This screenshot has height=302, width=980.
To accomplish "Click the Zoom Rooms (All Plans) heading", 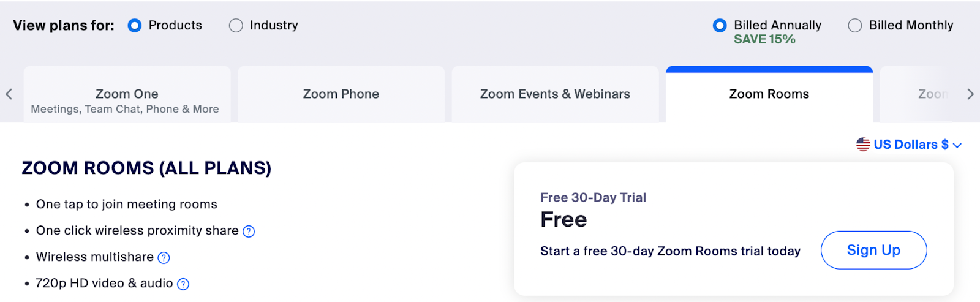I will tap(146, 168).
